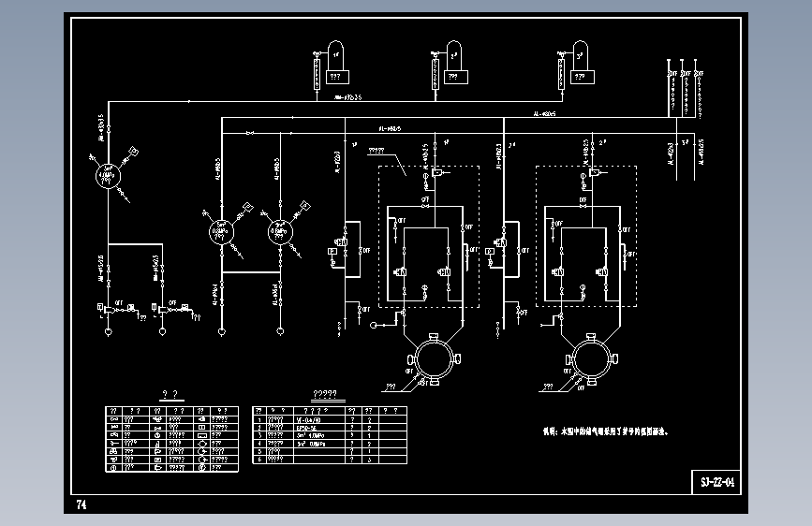The height and width of the screenshot is (526, 812).
Task: Click the 0.8MPa spec cell in equipment table row 4
Action: pos(319,444)
